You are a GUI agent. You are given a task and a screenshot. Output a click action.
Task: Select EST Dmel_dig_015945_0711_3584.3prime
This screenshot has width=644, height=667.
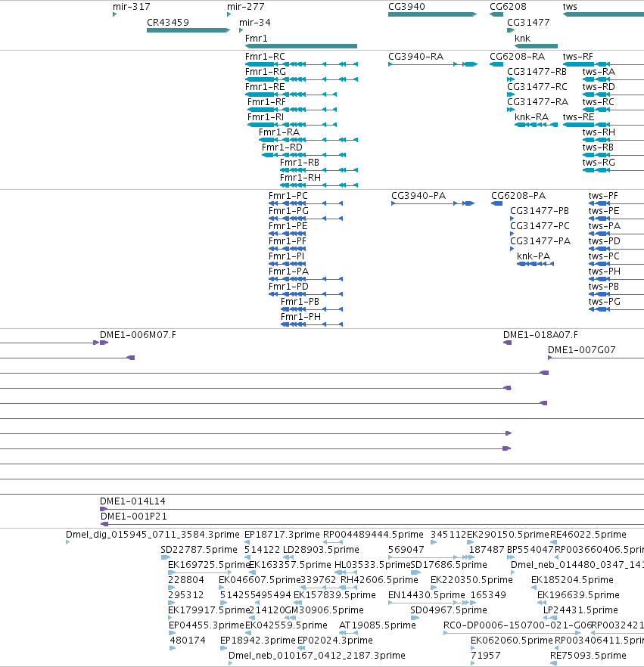pos(152,534)
